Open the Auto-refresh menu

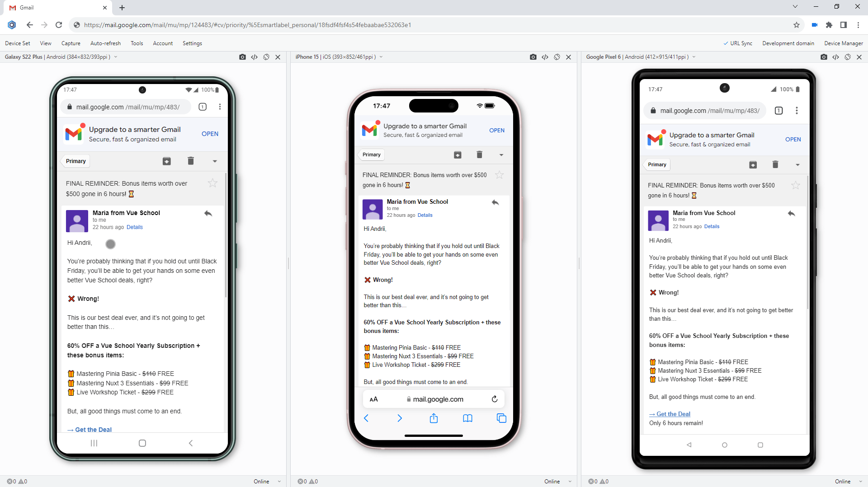pos(106,43)
